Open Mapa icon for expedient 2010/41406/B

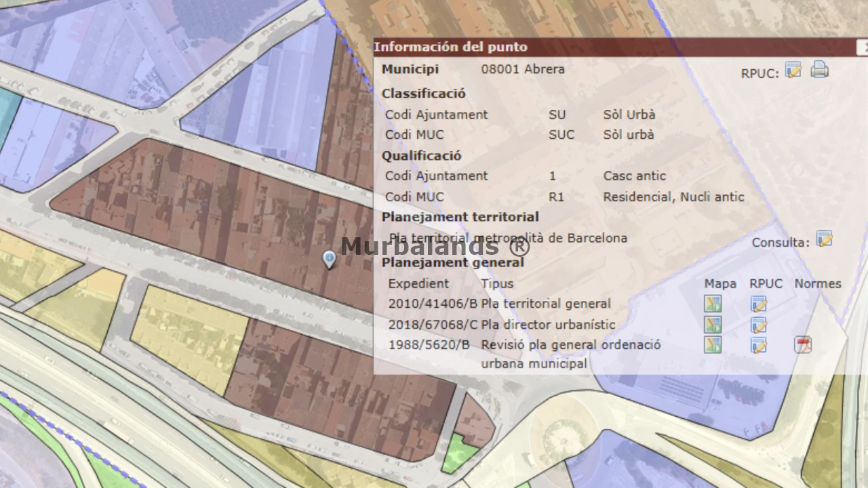point(712,304)
